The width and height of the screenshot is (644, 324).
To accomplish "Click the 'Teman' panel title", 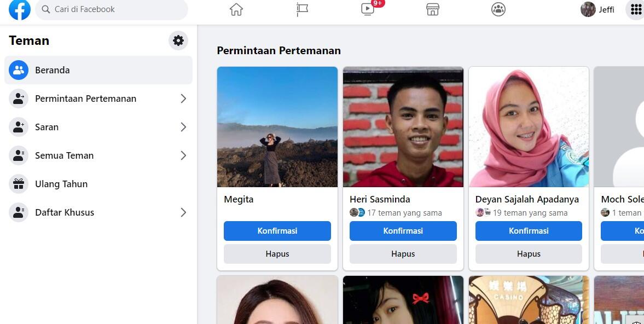I will click(29, 40).
